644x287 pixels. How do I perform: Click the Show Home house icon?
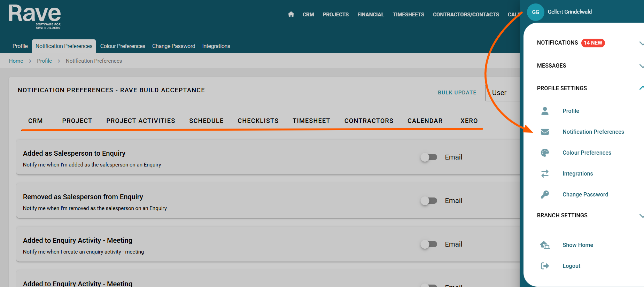(545, 245)
